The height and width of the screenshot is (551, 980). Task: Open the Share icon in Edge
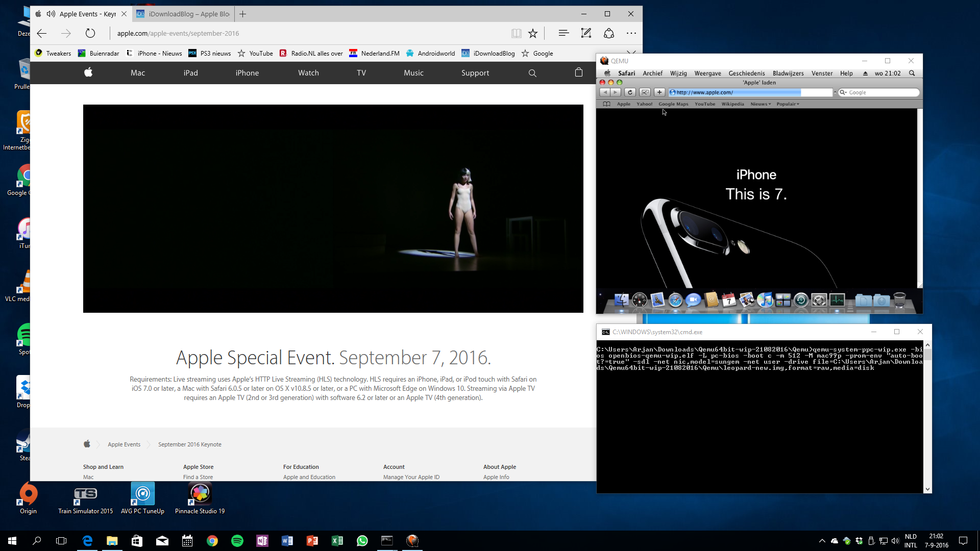coord(609,33)
